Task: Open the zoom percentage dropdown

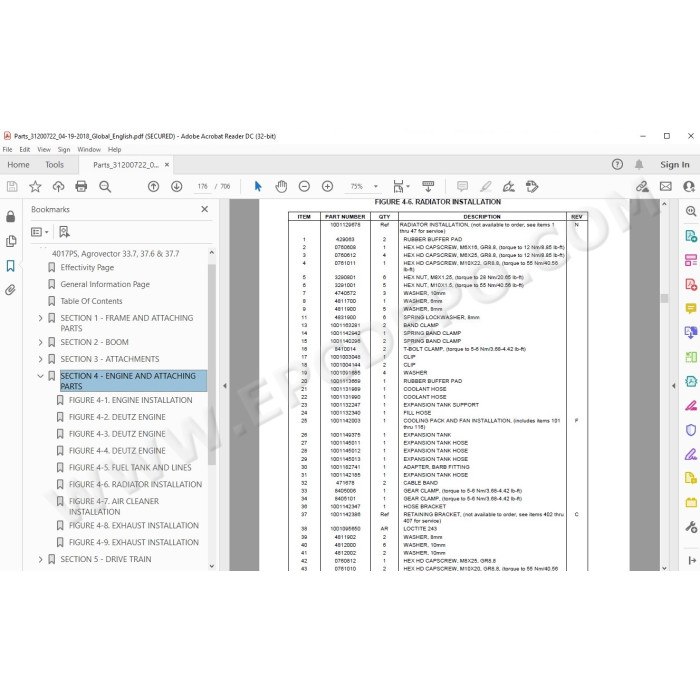Action: 376,187
